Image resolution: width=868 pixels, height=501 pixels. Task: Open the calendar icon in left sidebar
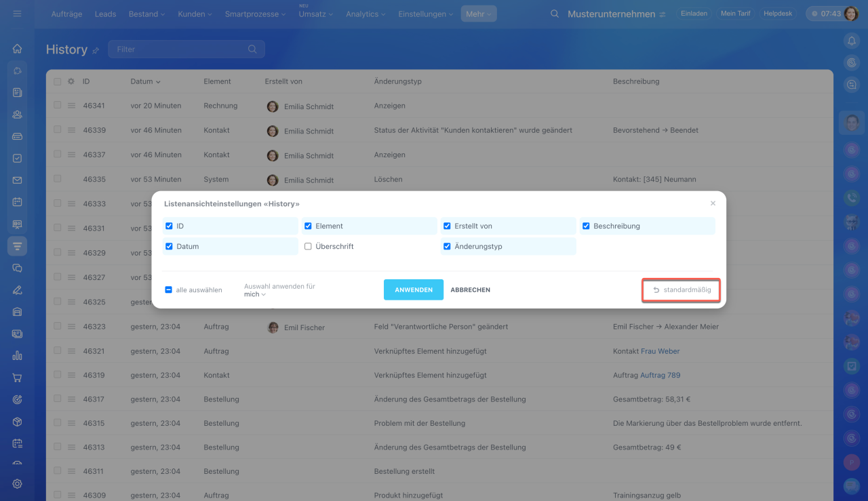[17, 202]
